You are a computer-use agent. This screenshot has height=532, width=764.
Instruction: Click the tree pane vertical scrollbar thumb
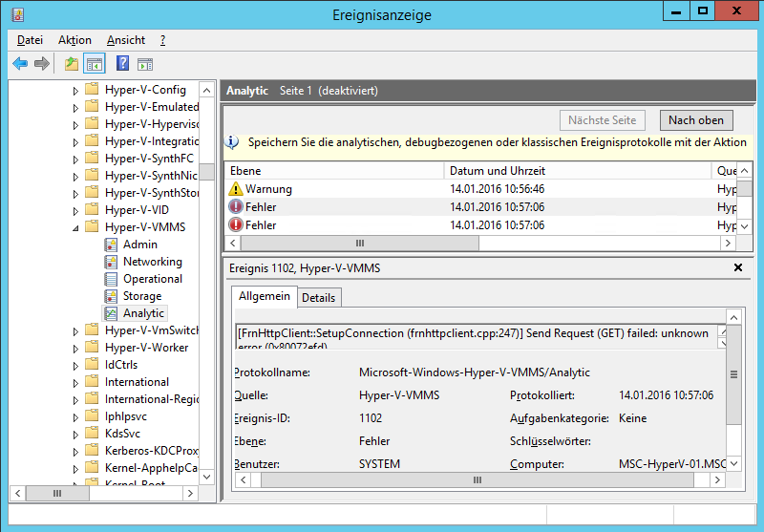[x=207, y=172]
